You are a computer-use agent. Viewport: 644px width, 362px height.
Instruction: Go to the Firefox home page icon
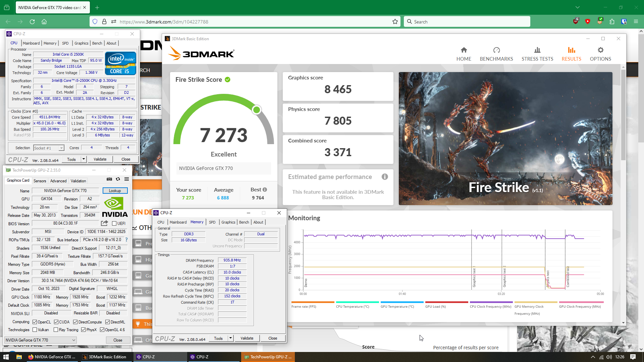coord(44,21)
